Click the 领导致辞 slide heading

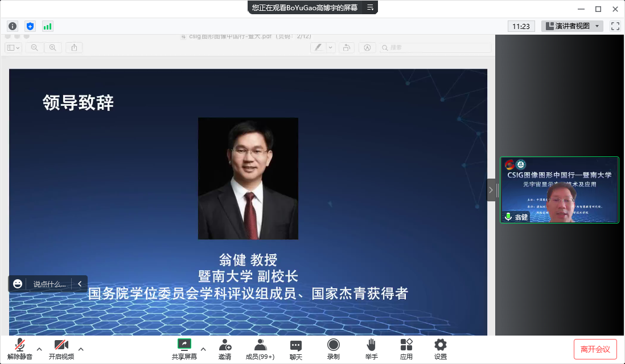[x=78, y=102]
